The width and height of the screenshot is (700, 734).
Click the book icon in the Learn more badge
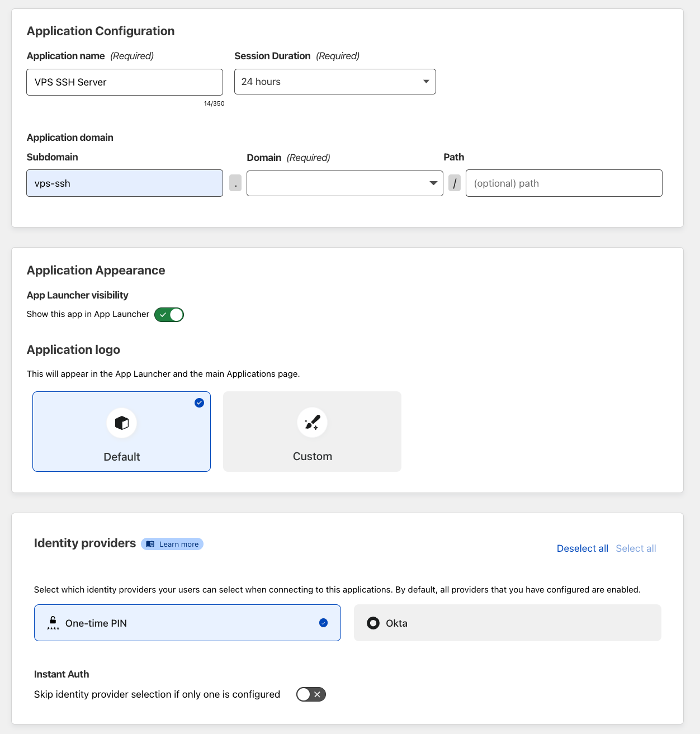click(x=150, y=543)
